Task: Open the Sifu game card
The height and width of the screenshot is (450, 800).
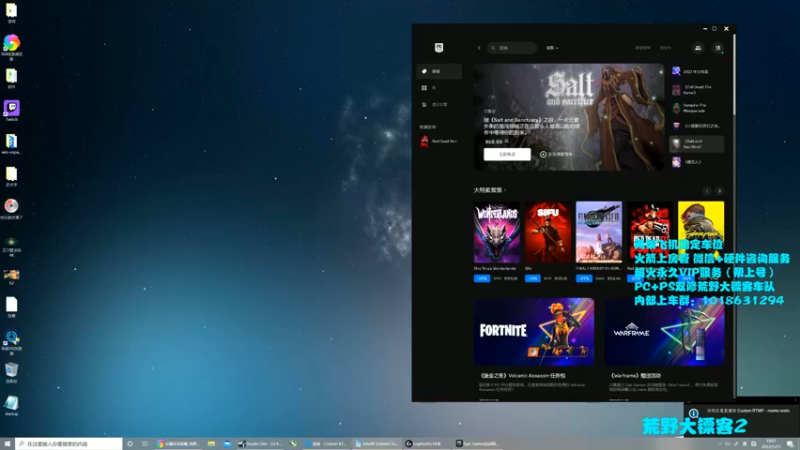Action: [548, 232]
